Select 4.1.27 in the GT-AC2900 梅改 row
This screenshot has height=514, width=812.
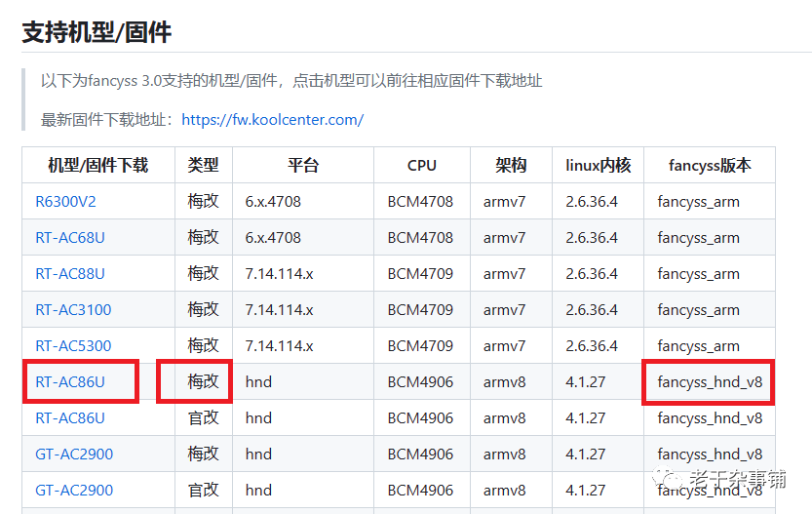[x=585, y=454]
